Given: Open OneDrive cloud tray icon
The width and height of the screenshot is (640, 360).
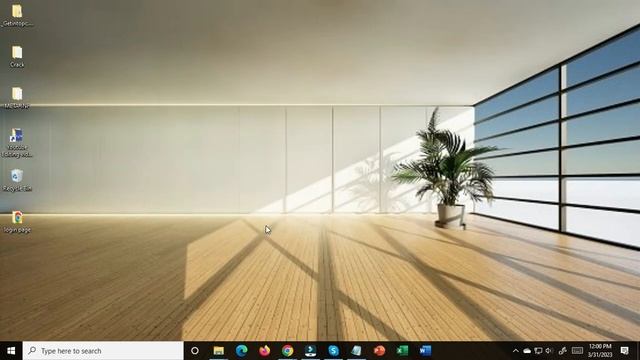Looking at the screenshot, I should pos(527,351).
